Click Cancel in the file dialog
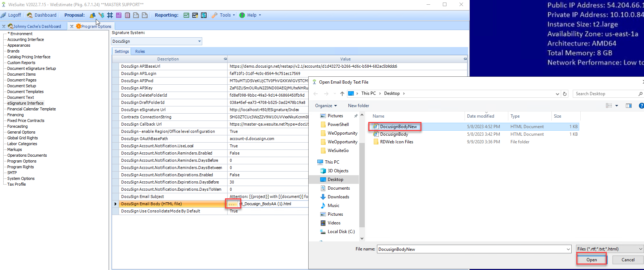This screenshot has height=270, width=644. pyautogui.click(x=628, y=260)
